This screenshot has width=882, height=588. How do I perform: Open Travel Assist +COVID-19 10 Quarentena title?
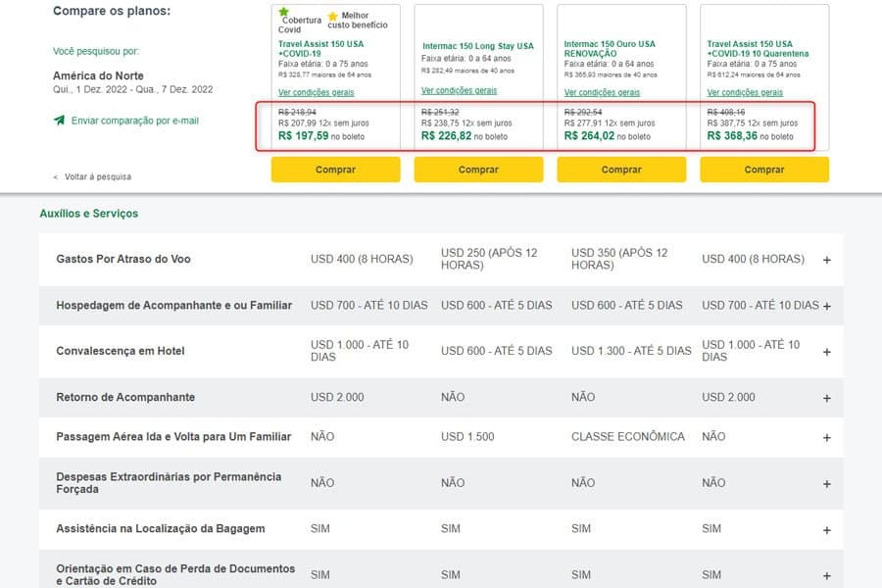click(x=758, y=48)
